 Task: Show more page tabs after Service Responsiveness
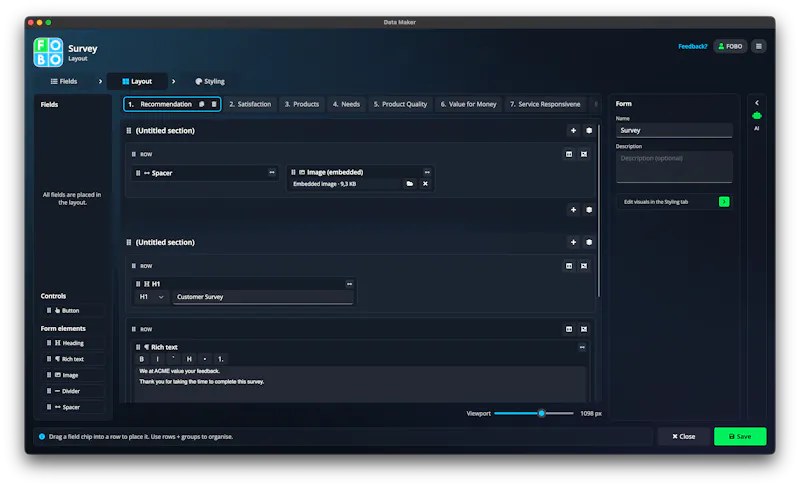[x=595, y=104]
